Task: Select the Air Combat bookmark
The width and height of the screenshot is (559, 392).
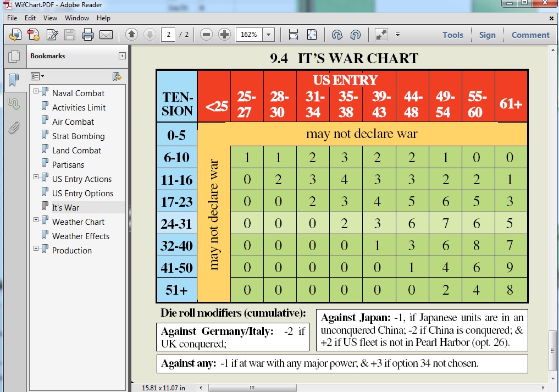Action: (x=73, y=122)
